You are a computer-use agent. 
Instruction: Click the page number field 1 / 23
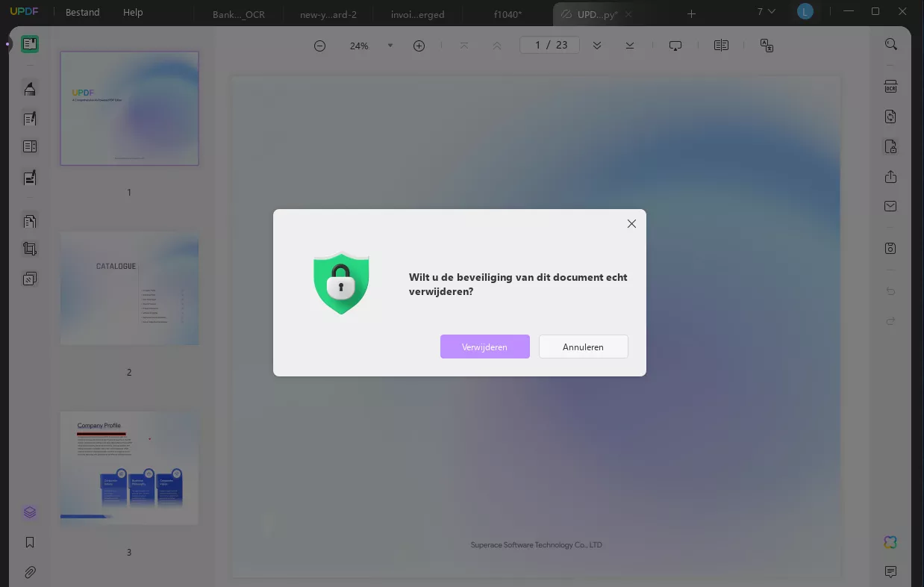point(550,45)
